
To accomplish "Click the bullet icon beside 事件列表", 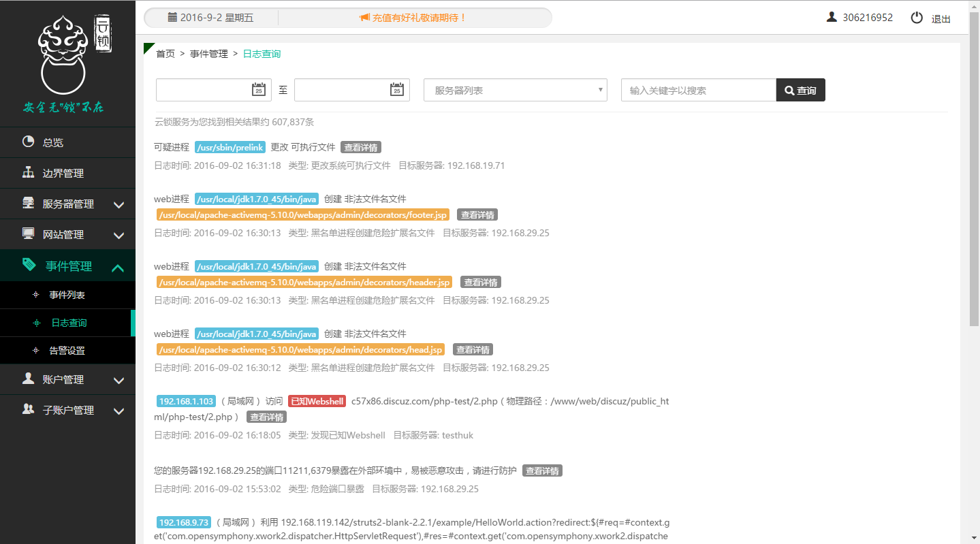I will pos(35,295).
